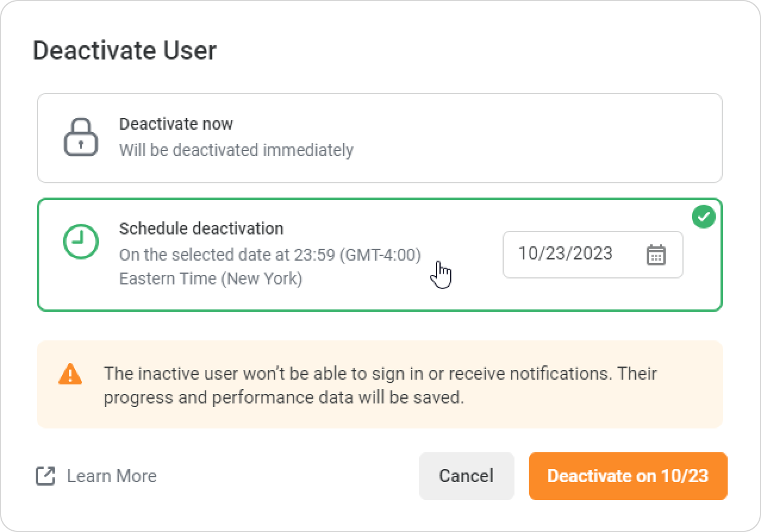Viewport: 761px width, 532px height.
Task: Click the "On the selected date at 23:59" line
Action: coord(270,255)
